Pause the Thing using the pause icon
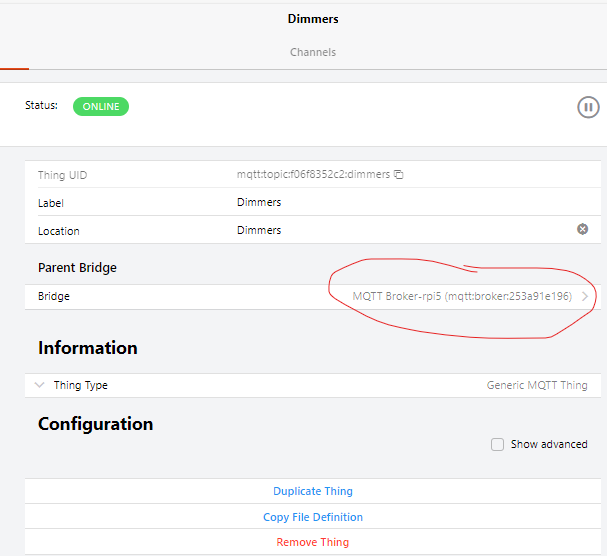 [588, 107]
